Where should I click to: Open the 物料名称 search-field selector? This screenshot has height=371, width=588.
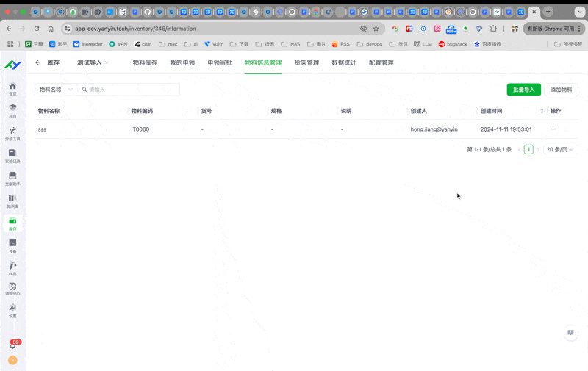click(x=56, y=90)
